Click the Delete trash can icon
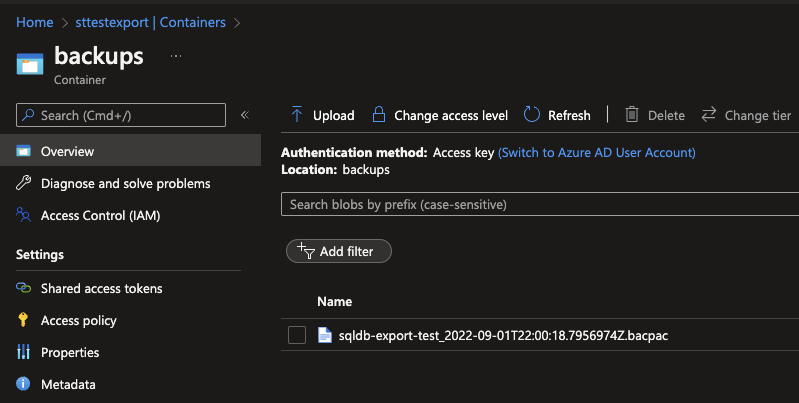The image size is (799, 403). (x=632, y=115)
